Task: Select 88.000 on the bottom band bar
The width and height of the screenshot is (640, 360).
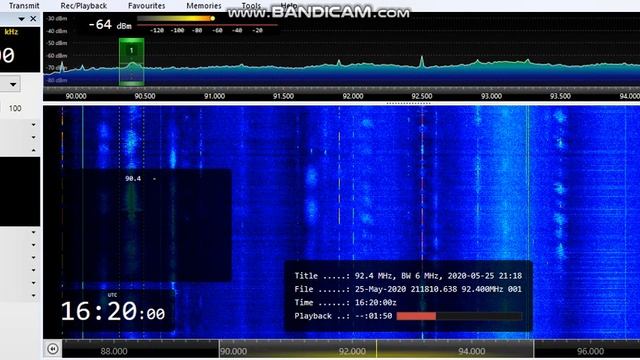Action: click(x=114, y=351)
